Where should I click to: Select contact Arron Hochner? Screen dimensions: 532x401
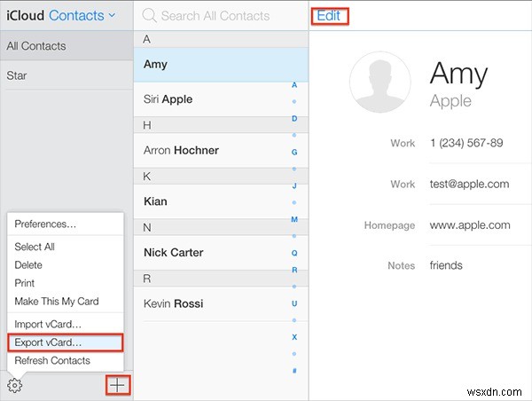tap(221, 150)
